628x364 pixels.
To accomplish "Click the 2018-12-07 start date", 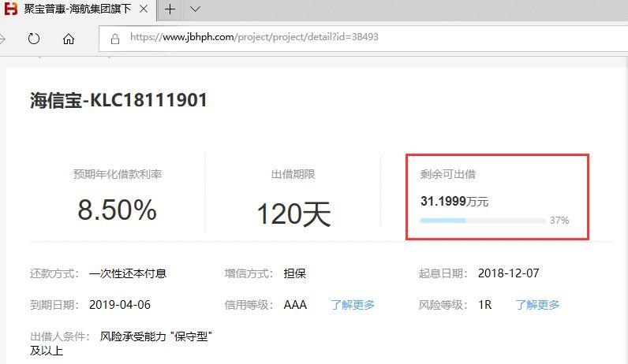I will (509, 273).
